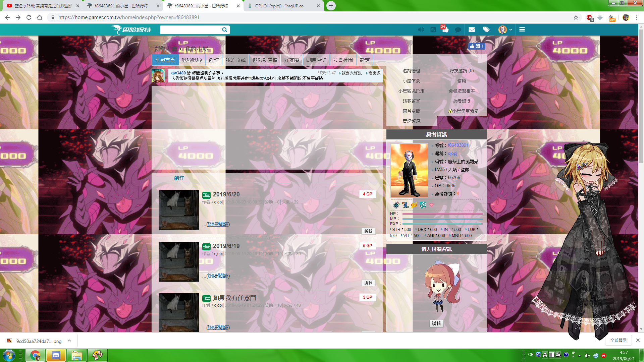
Task: Click 編輯 button for the 2019/6/19 post
Action: point(368,283)
